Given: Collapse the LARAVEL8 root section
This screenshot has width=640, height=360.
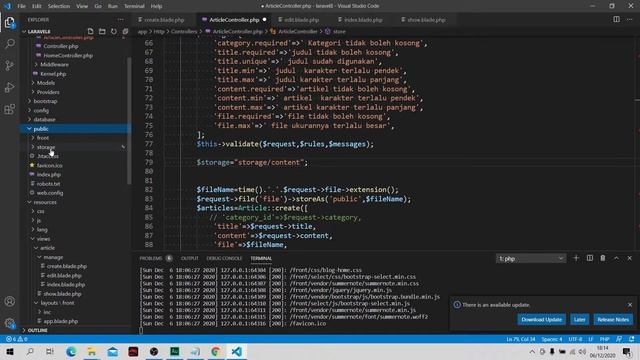Looking at the screenshot, I should click(39, 31).
